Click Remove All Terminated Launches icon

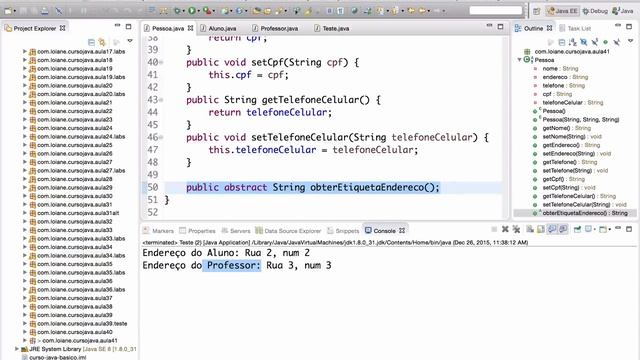pyautogui.click(x=516, y=229)
